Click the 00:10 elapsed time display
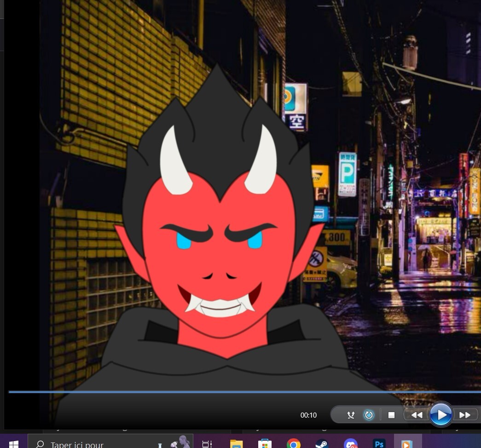Viewport: 481px width, 448px height. point(308,415)
